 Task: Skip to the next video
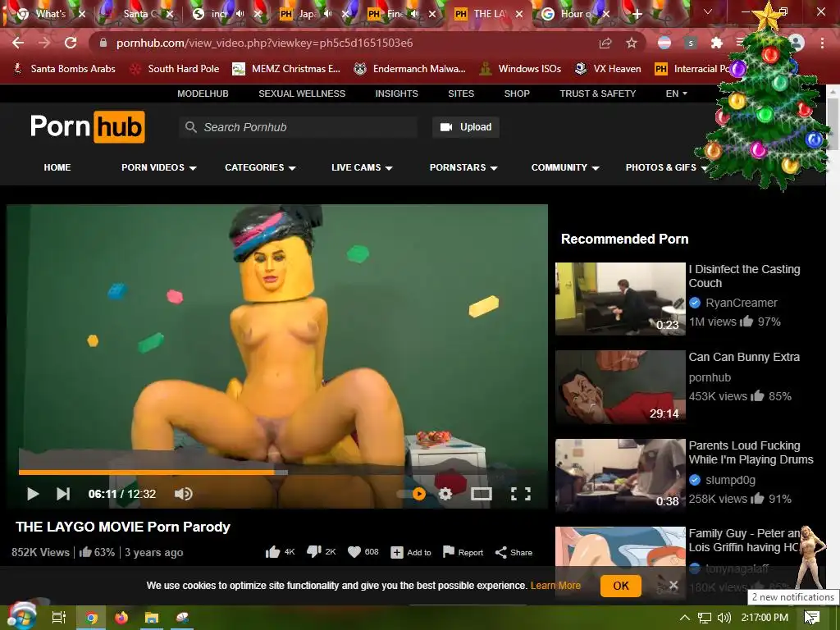pyautogui.click(x=62, y=493)
